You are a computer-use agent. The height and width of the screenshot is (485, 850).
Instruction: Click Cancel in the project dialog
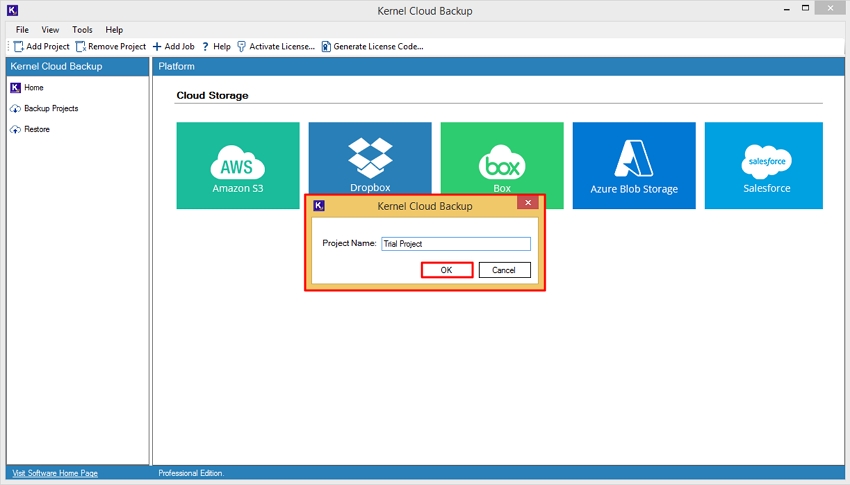click(504, 270)
